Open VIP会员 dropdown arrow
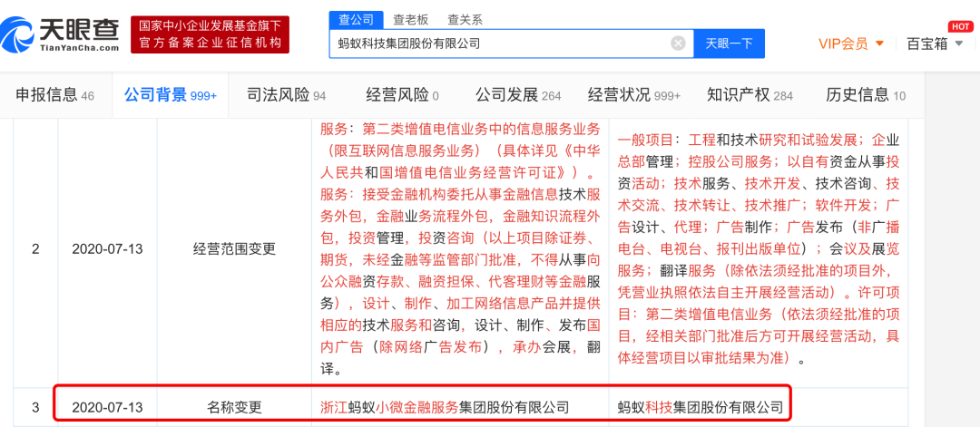This screenshot has width=980, height=427. coord(879,44)
